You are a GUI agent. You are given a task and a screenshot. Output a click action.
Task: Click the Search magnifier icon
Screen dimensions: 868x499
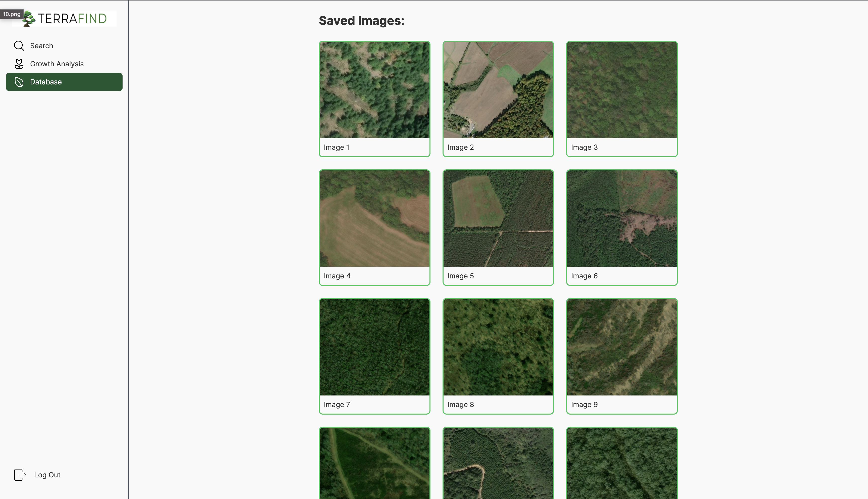pos(19,45)
